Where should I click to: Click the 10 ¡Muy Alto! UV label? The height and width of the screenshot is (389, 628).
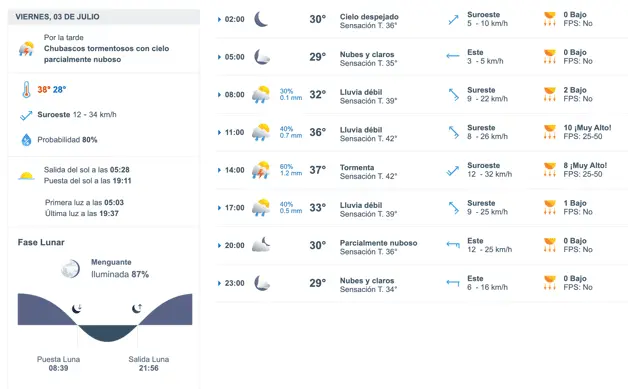click(x=587, y=128)
